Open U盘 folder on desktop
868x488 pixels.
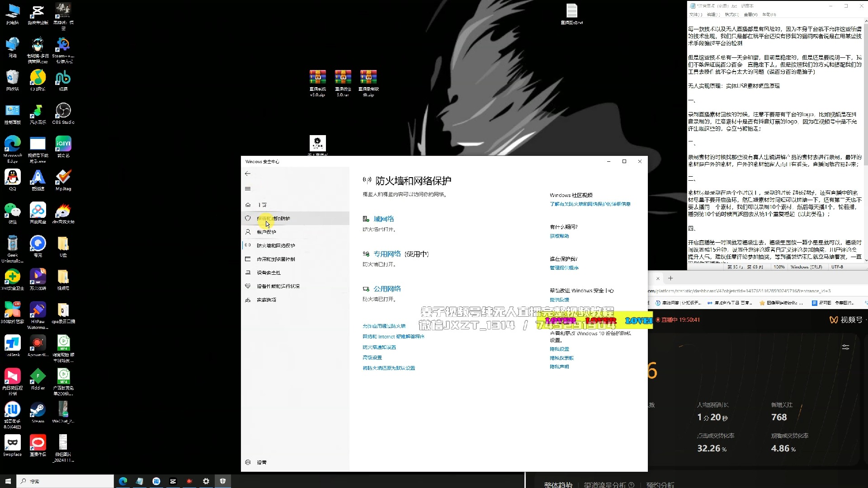click(x=63, y=247)
